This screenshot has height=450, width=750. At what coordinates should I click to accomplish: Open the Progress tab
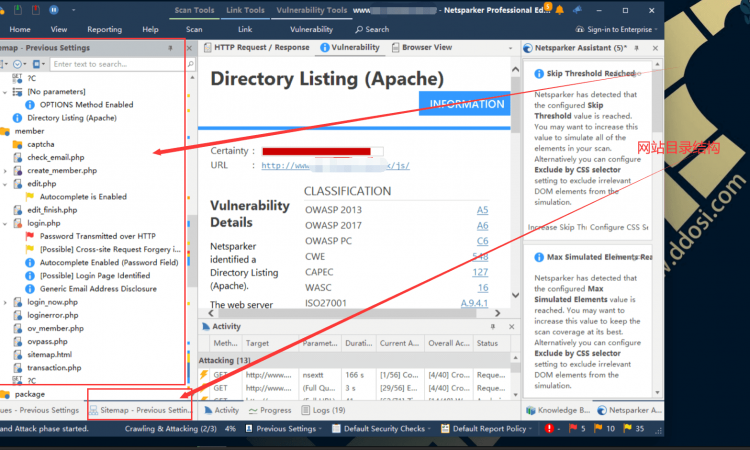pyautogui.click(x=270, y=410)
